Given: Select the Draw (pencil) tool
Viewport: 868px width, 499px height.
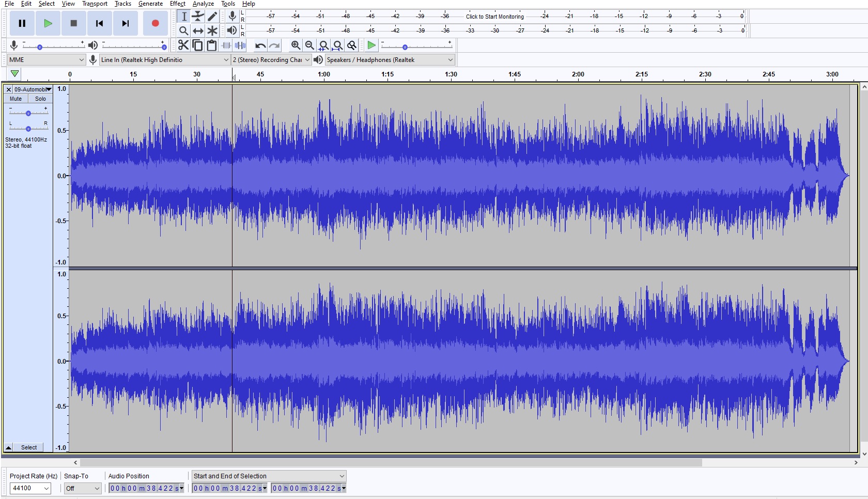Looking at the screenshot, I should coord(212,17).
